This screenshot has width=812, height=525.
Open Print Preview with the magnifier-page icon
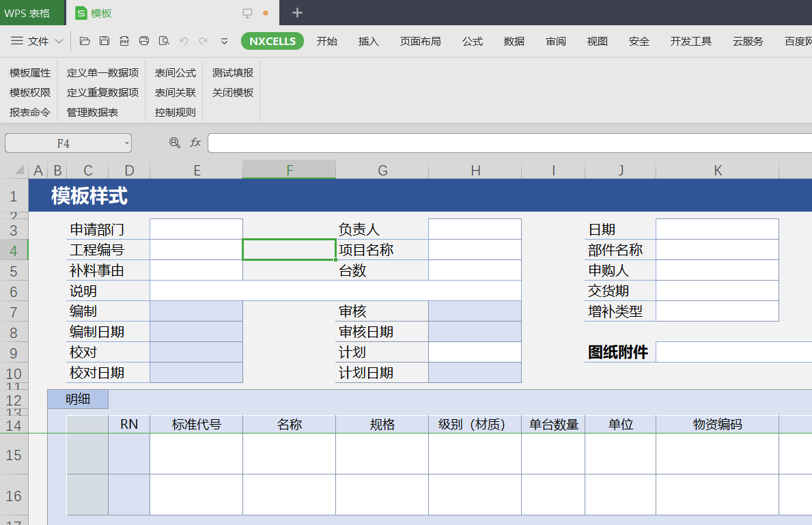coord(164,41)
